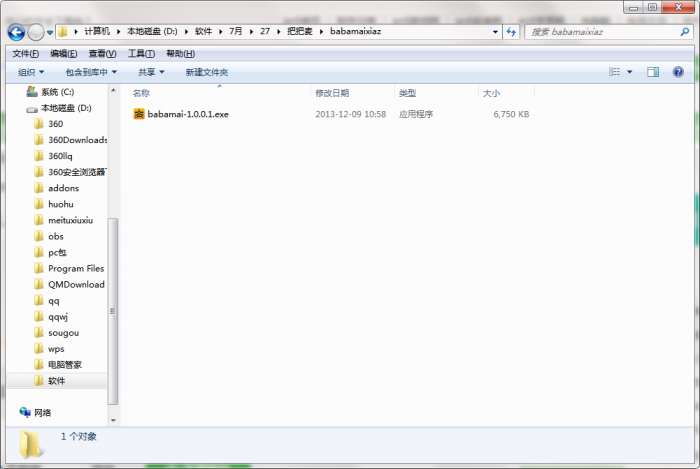
Task: Open the 帮助(H) menu
Action: 180,54
